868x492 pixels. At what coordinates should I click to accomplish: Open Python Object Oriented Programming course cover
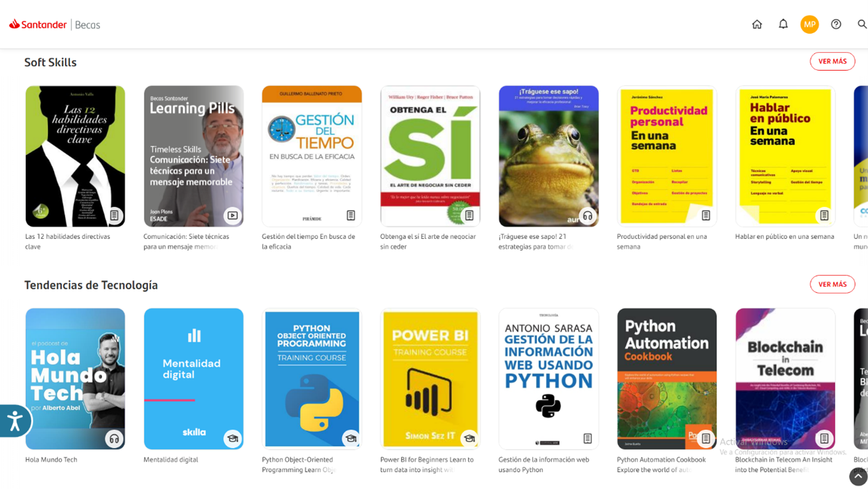coord(312,379)
